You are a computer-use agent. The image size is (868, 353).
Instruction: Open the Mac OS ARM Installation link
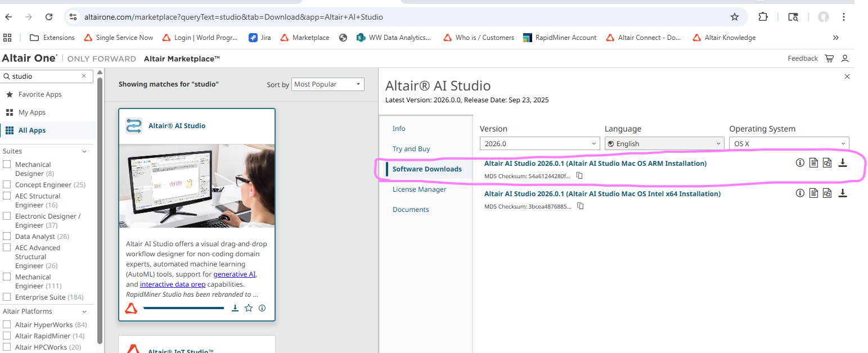tap(595, 164)
